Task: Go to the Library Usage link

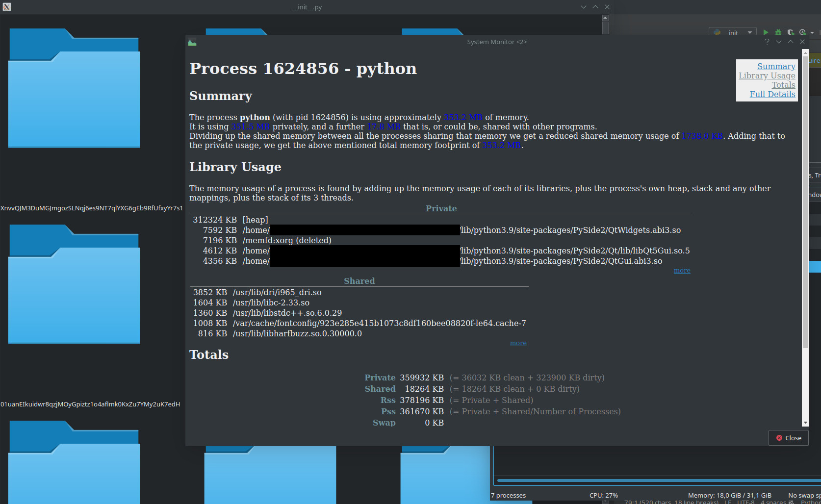Action: 767,76
